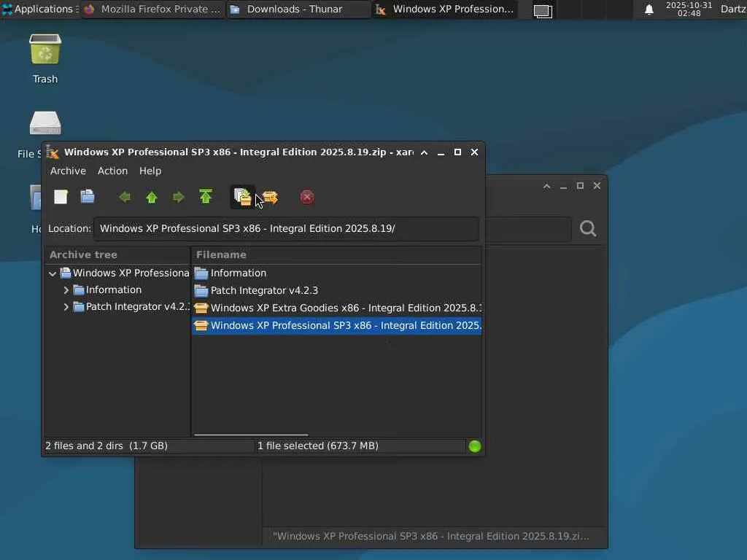
Task: Expand the Information node in archive tree
Action: coord(66,290)
